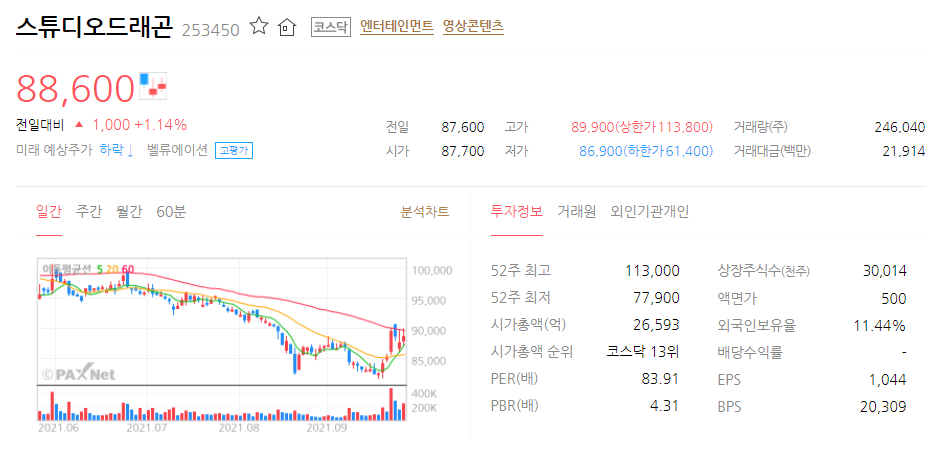Switch to the 월간 chart tab

point(129,212)
